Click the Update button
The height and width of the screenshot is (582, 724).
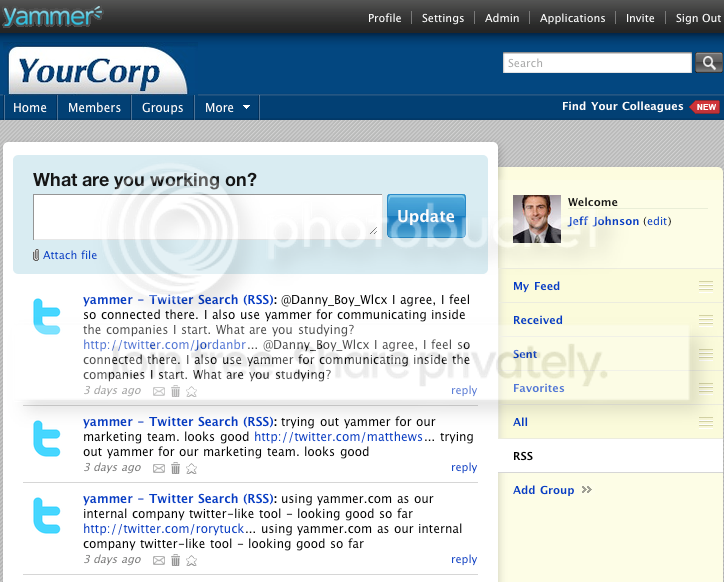coord(426,216)
